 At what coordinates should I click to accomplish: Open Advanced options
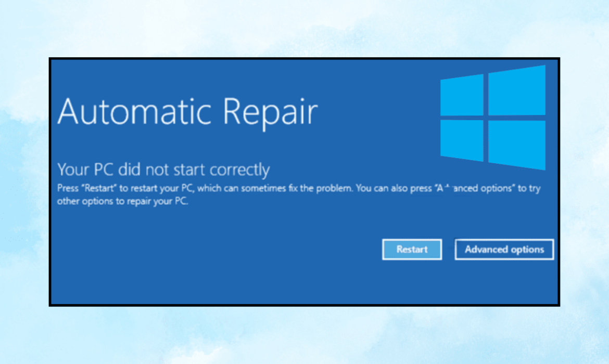coord(504,249)
